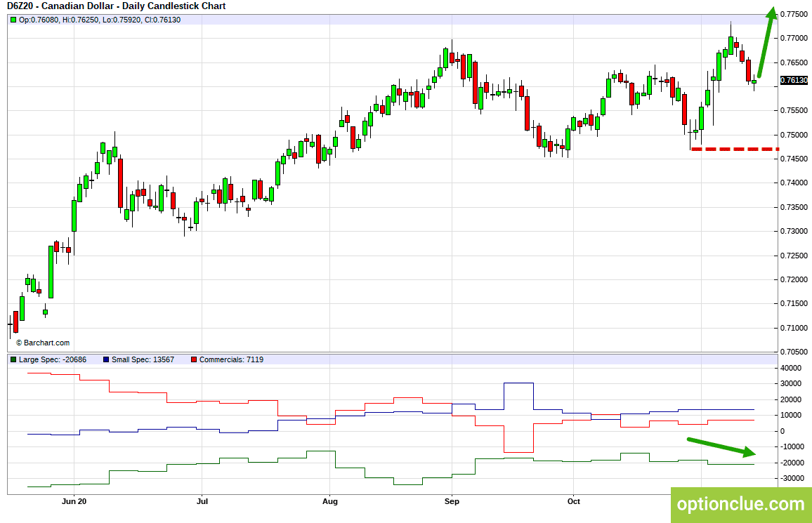Screen dimensions: 812x523
Task: Click the red dashed support line
Action: coord(735,149)
